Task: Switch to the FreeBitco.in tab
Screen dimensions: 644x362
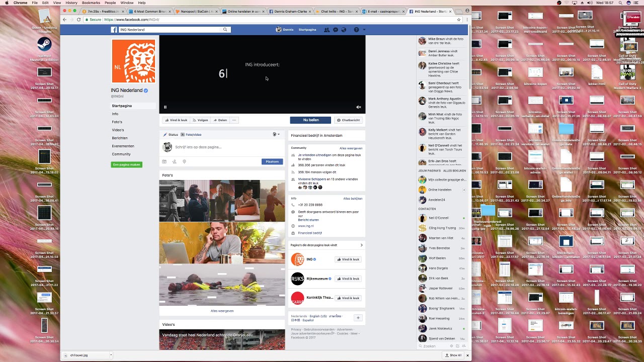Action: (102, 11)
